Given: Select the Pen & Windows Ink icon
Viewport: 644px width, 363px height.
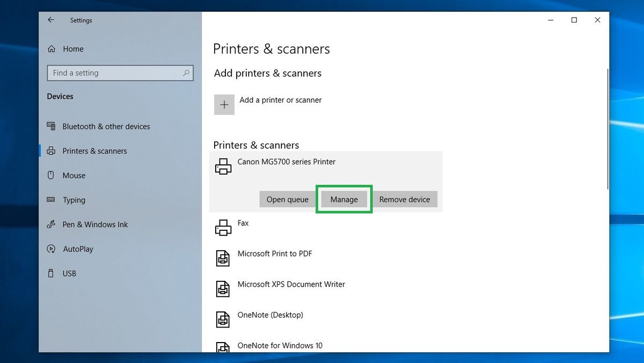Looking at the screenshot, I should (51, 224).
